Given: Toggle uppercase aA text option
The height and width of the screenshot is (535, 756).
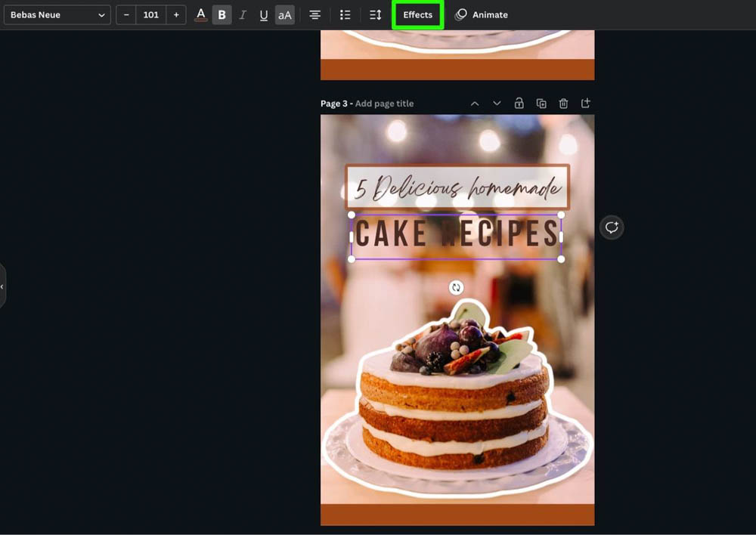Looking at the screenshot, I should [285, 15].
